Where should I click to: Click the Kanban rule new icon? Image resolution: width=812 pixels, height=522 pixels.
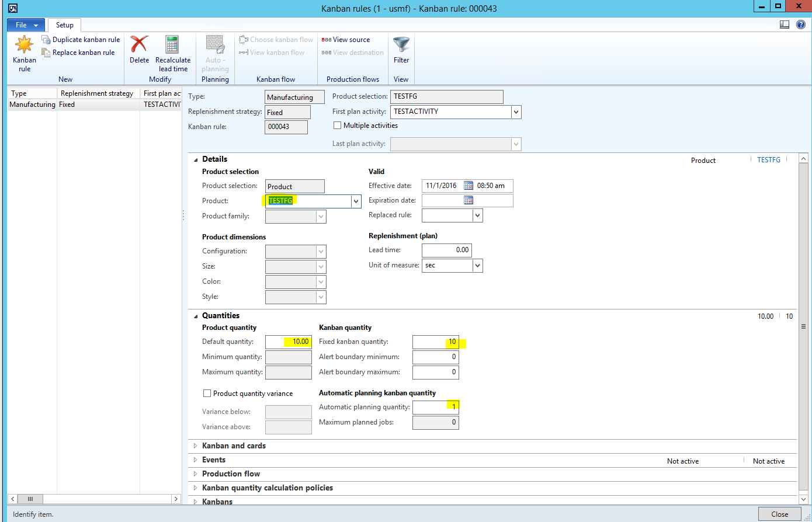tap(24, 45)
